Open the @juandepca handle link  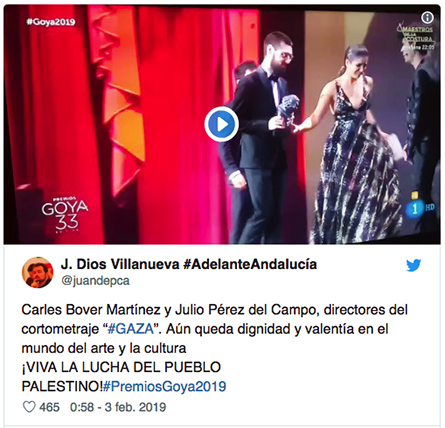95,280
